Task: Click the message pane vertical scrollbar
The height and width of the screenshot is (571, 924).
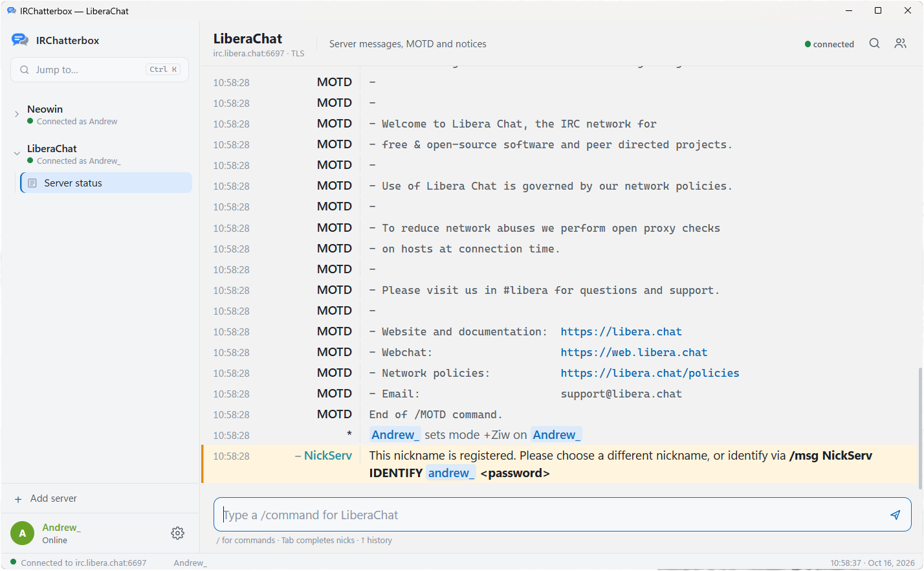Action: click(920, 427)
